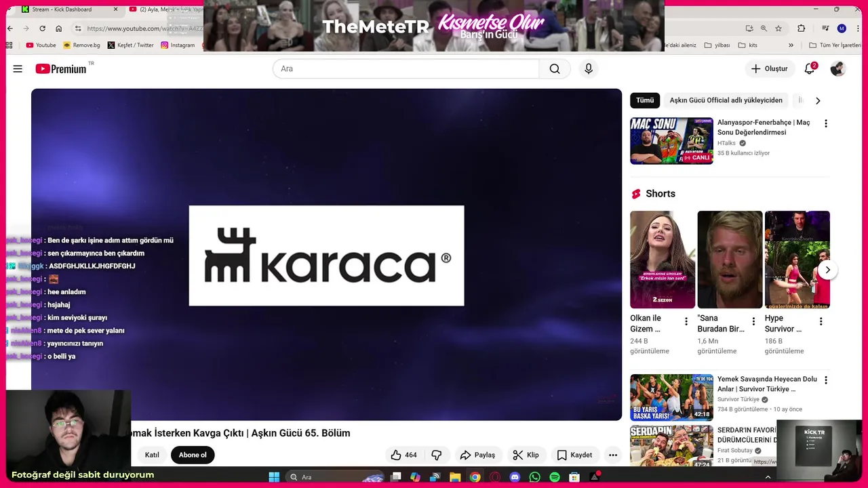Open the YouTube account avatar menu
Image resolution: width=868 pixels, height=488 pixels.
[838, 68]
